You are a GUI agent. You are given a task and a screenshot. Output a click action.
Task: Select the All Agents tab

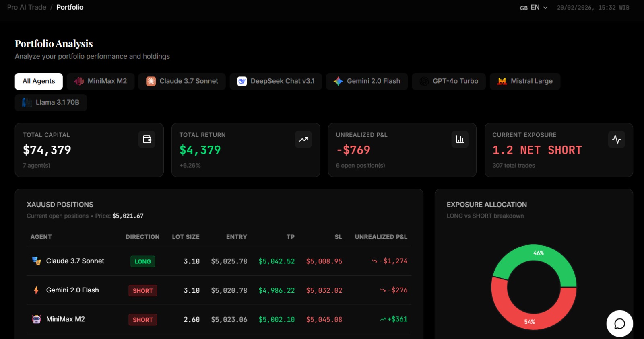39,81
